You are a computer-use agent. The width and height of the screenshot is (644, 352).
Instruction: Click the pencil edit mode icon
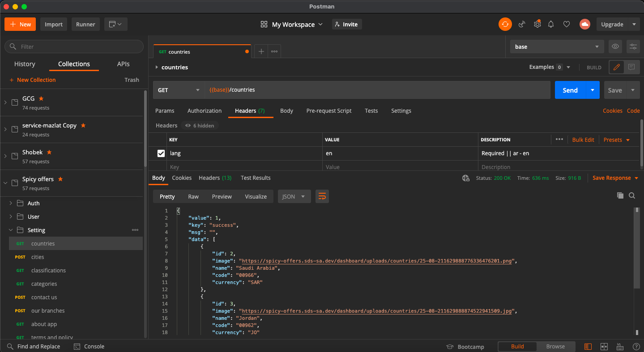pos(617,67)
